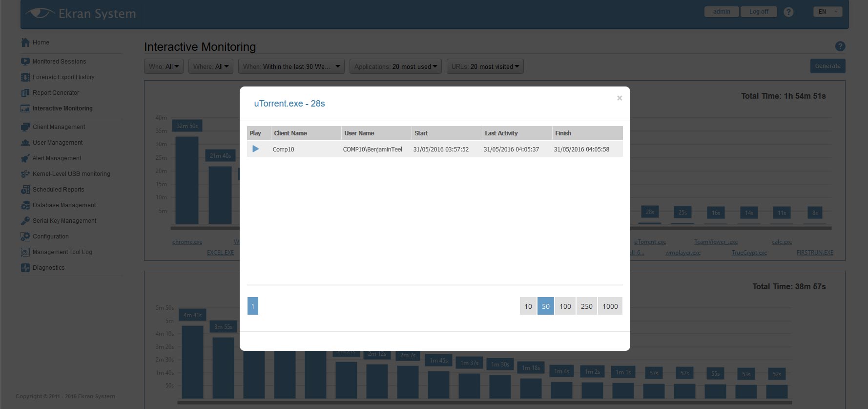Open Alert Management menu item
868x409 pixels.
(x=57, y=158)
